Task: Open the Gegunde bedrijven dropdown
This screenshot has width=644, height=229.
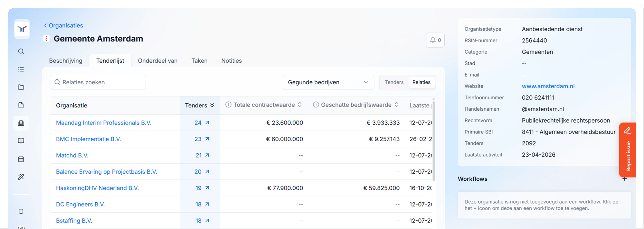Action: (328, 82)
